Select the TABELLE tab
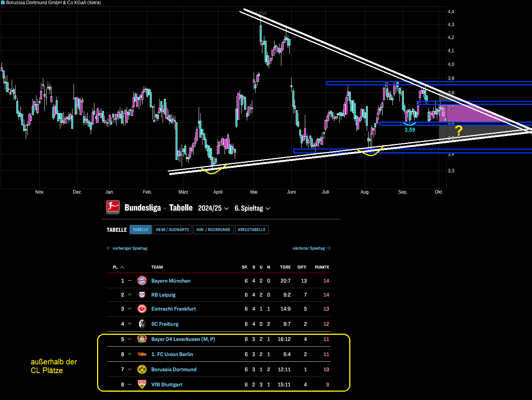Image resolution: width=532 pixels, height=400 pixels. [140, 230]
